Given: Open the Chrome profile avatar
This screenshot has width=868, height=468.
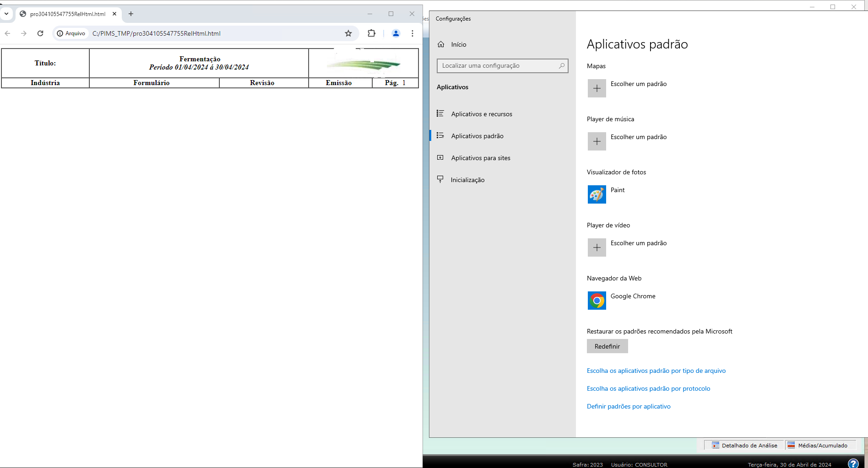Looking at the screenshot, I should click(x=396, y=33).
